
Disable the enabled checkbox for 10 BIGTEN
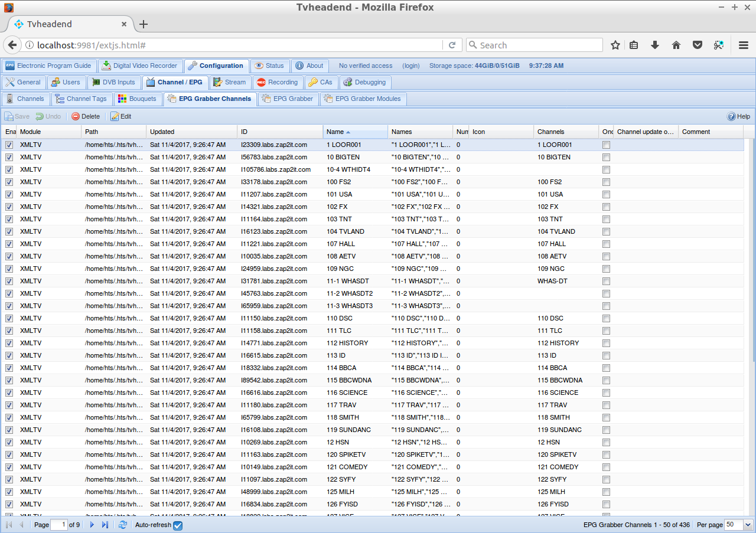click(x=10, y=157)
